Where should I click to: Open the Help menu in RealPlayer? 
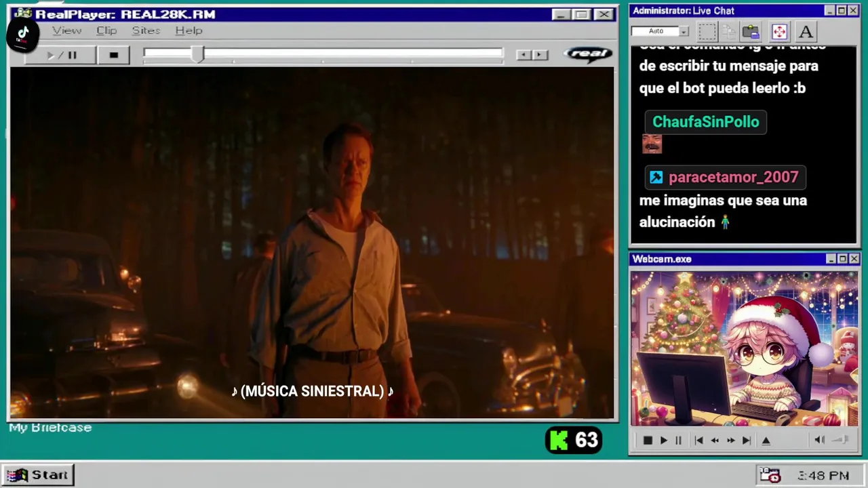189,30
